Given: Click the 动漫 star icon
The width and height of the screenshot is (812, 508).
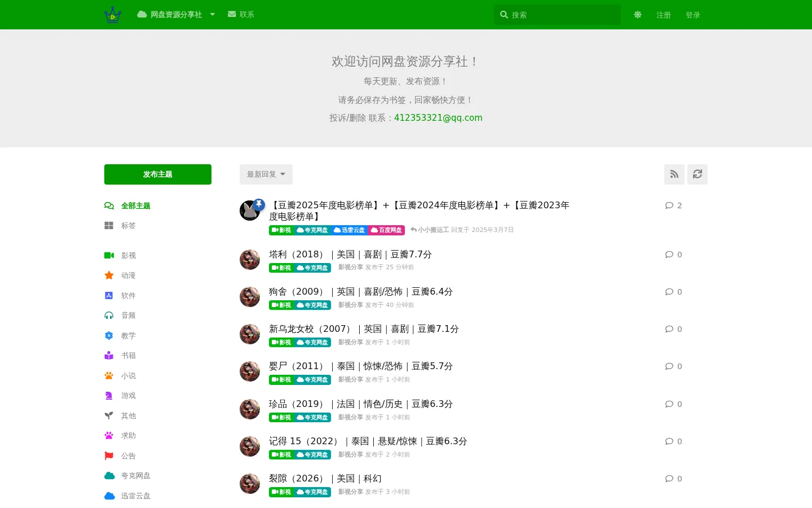Looking at the screenshot, I should (x=109, y=275).
